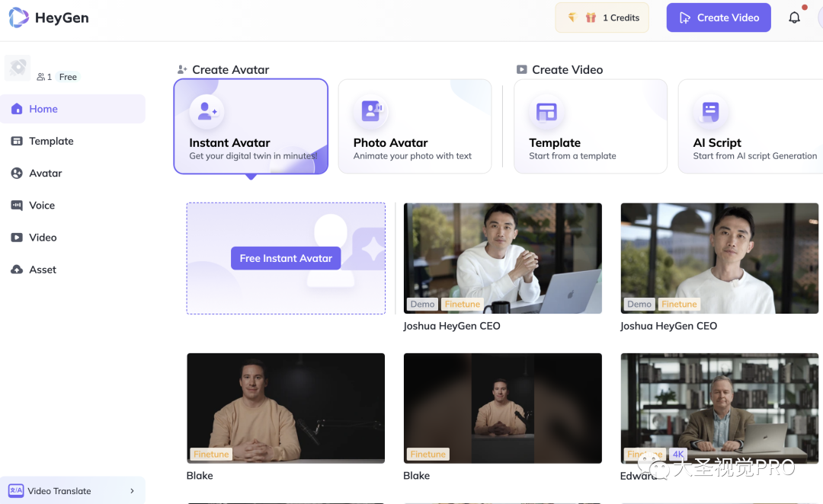Open Asset in the sidebar
This screenshot has height=504, width=823.
tap(43, 270)
